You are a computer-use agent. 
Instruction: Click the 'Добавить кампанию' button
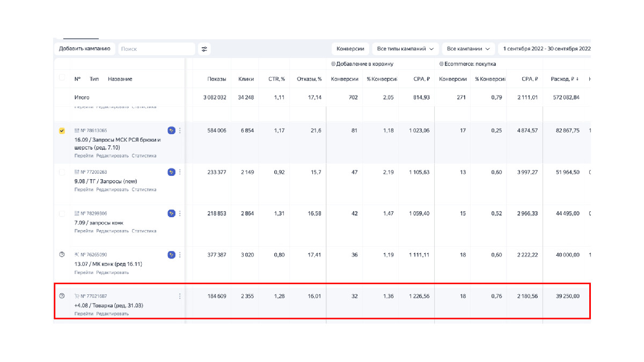coord(85,49)
